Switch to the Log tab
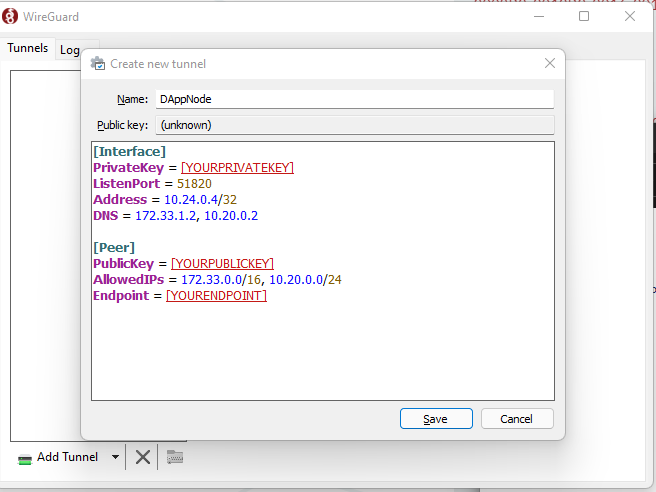This screenshot has height=492, width=656. click(x=69, y=50)
